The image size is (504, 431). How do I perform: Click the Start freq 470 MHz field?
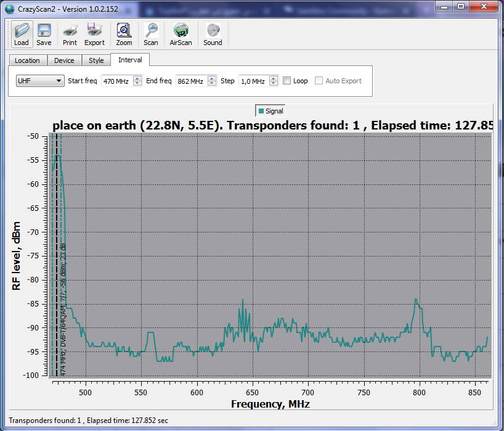115,81
